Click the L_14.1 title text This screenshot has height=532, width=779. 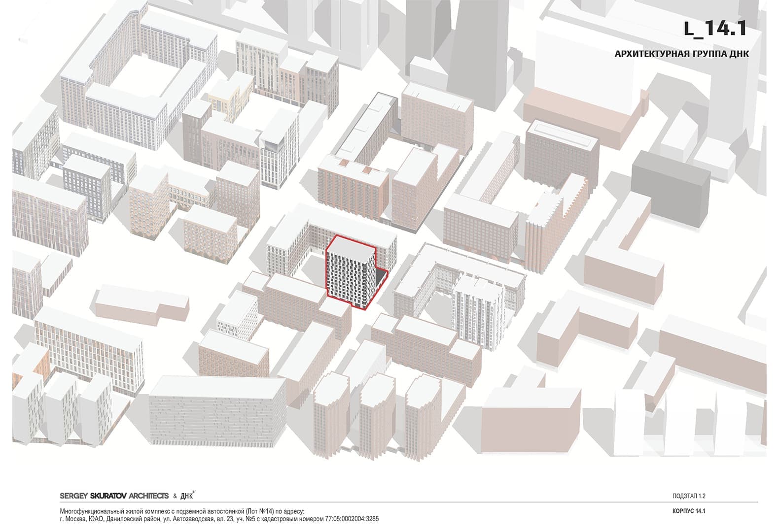click(x=714, y=29)
